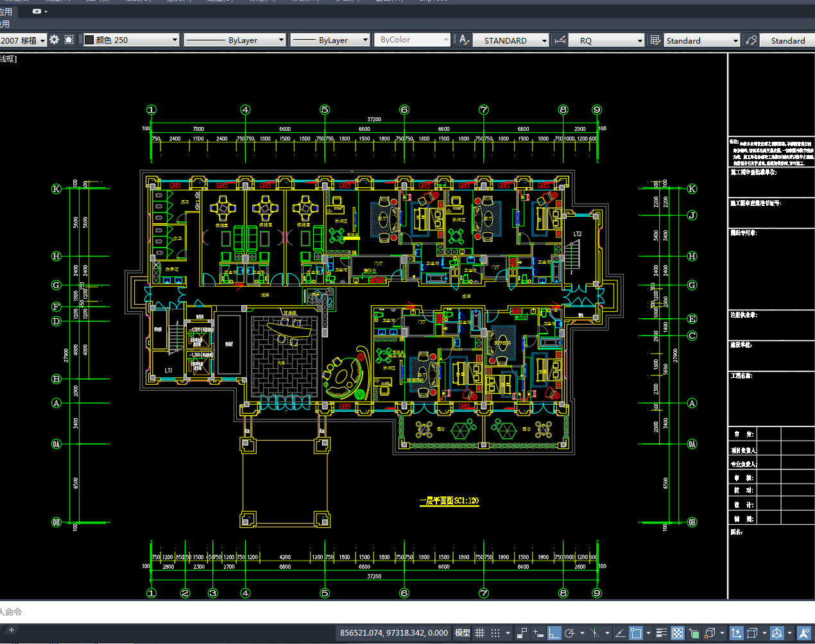Click LT2 stair label in plan
Image resolution: width=815 pixels, height=644 pixels.
coord(578,234)
